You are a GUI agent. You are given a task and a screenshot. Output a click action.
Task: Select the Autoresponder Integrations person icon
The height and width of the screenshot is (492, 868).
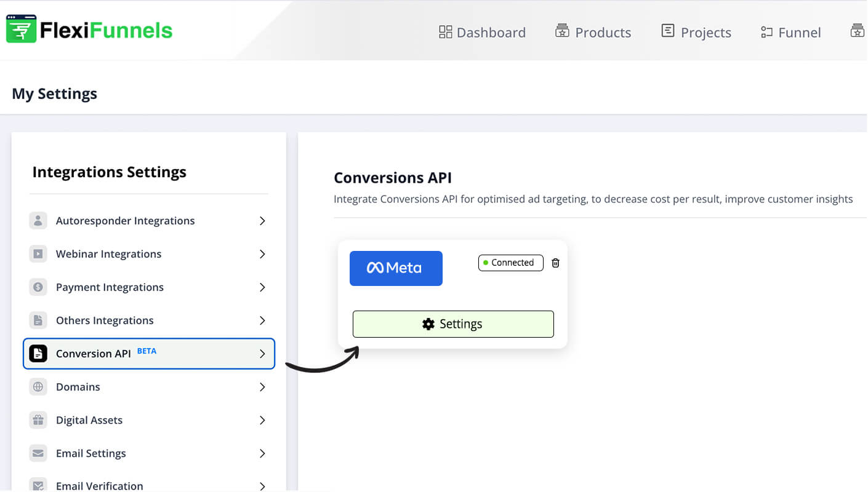[38, 220]
